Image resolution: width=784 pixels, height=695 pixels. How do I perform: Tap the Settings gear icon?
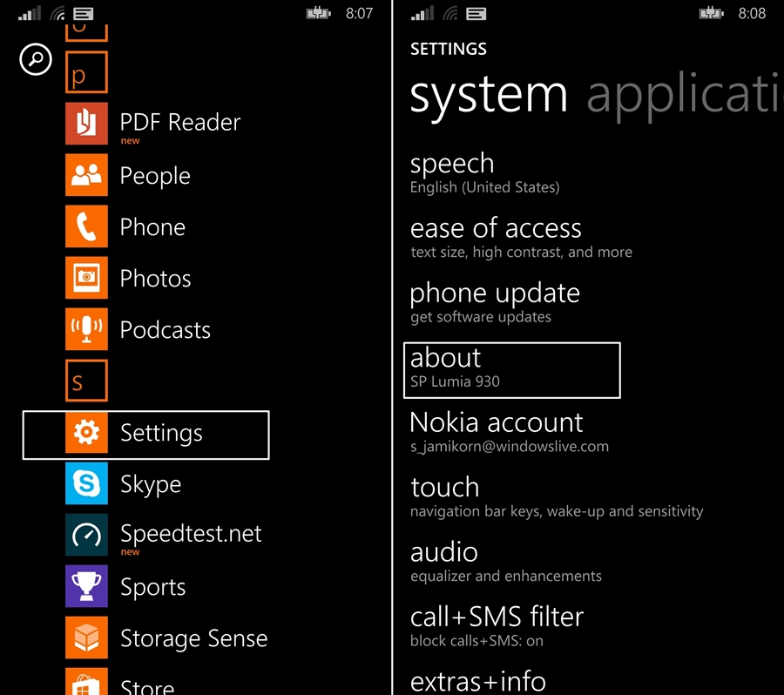[x=86, y=432]
